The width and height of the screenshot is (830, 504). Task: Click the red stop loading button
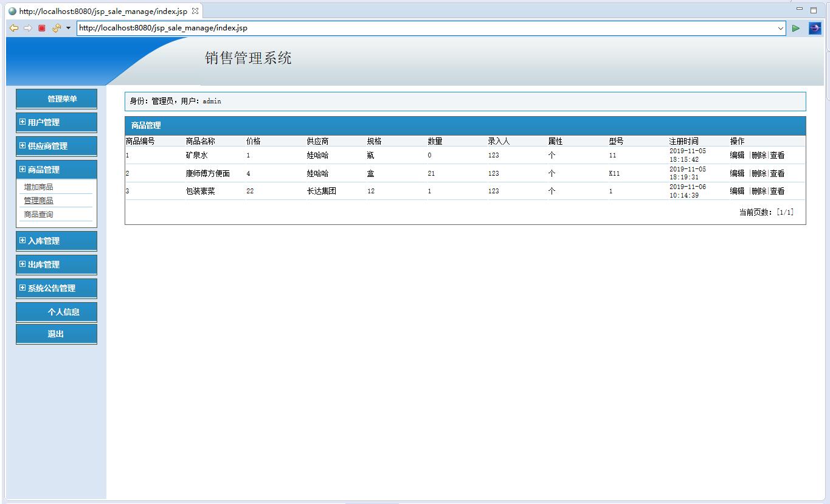(x=41, y=28)
